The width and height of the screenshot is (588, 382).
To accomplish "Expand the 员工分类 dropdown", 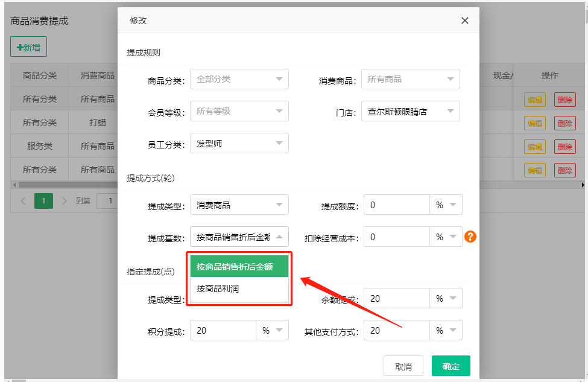I will pyautogui.click(x=239, y=143).
